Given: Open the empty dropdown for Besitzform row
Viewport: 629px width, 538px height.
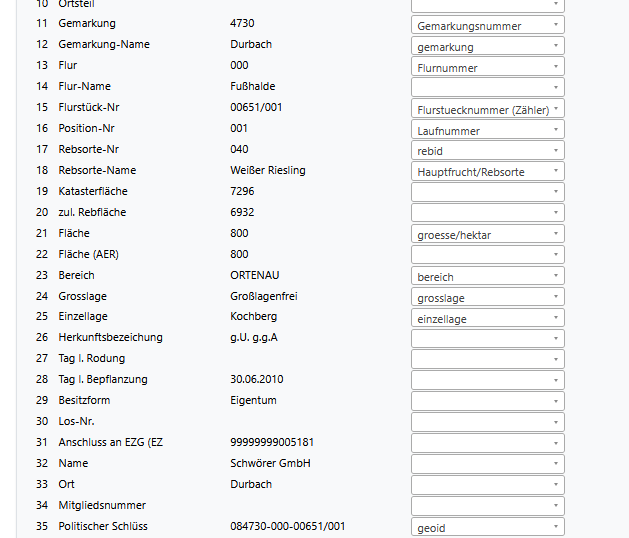Looking at the screenshot, I should pyautogui.click(x=487, y=401).
